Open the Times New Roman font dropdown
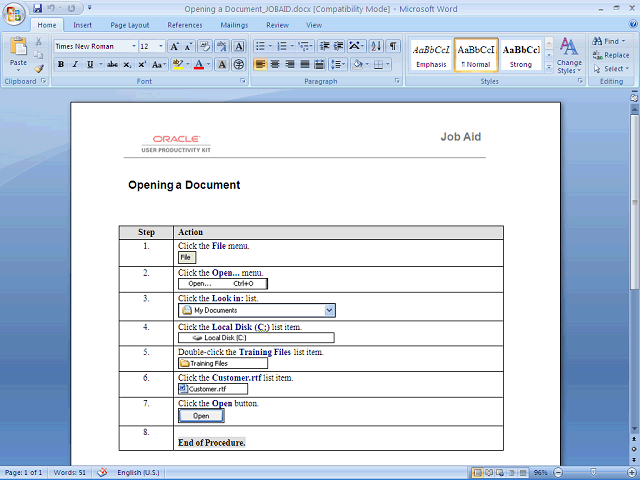Image resolution: width=640 pixels, height=480 pixels. (x=133, y=47)
